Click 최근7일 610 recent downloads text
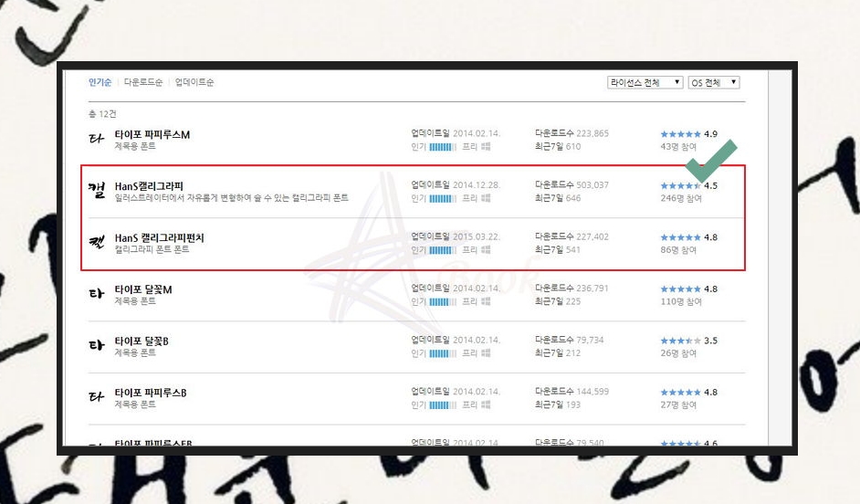The height and width of the screenshot is (504, 860). tap(558, 146)
